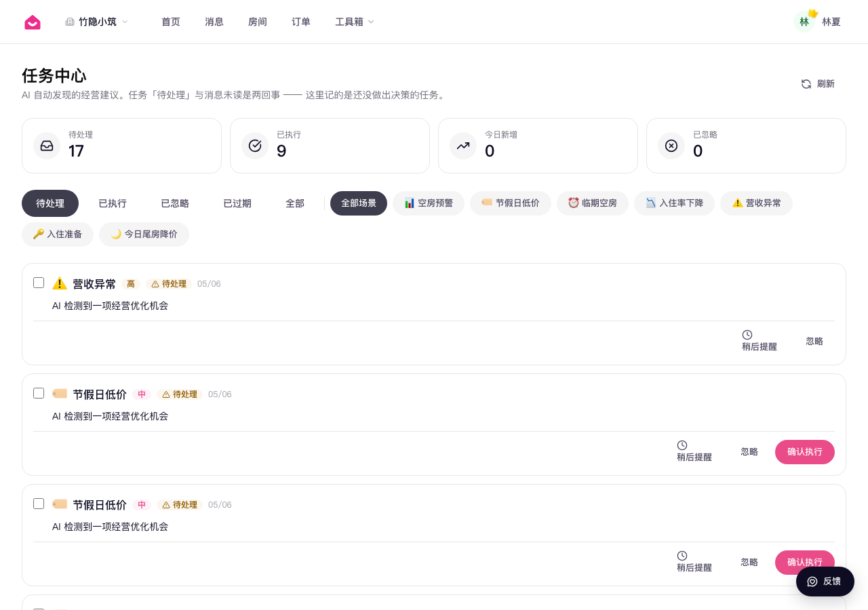The width and height of the screenshot is (868, 610).
Task: Click 待处理 badge on 营收异常 task
Action: 169,284
